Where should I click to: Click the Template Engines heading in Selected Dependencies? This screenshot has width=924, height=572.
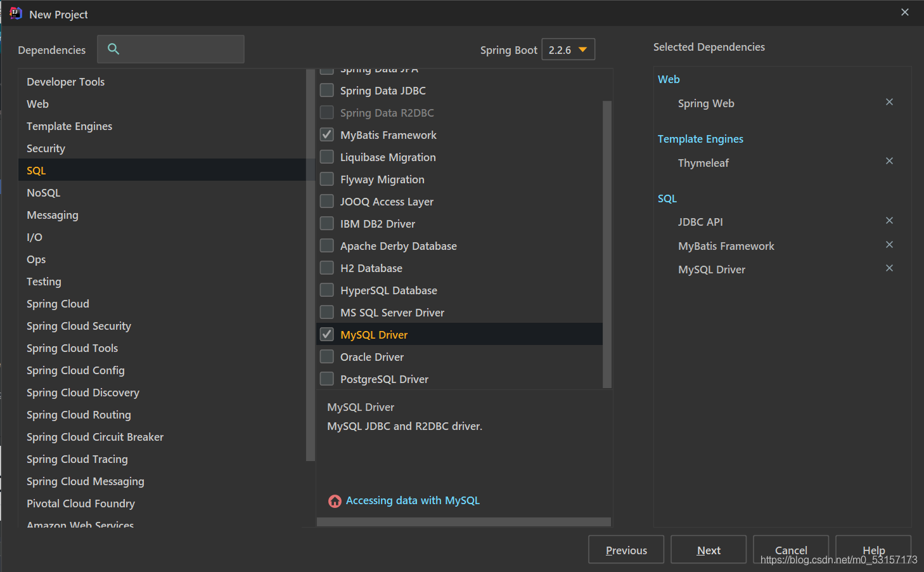pos(700,139)
